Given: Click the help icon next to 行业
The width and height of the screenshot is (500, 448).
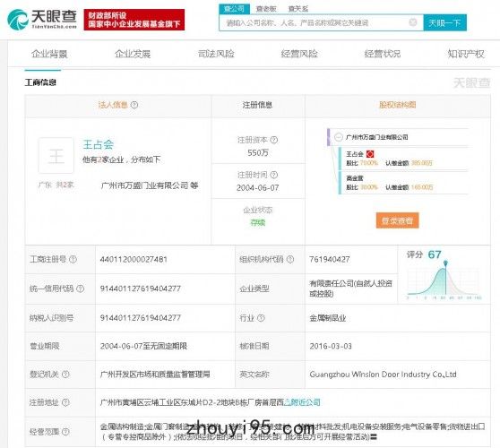Looking at the screenshot, I should (x=261, y=318).
